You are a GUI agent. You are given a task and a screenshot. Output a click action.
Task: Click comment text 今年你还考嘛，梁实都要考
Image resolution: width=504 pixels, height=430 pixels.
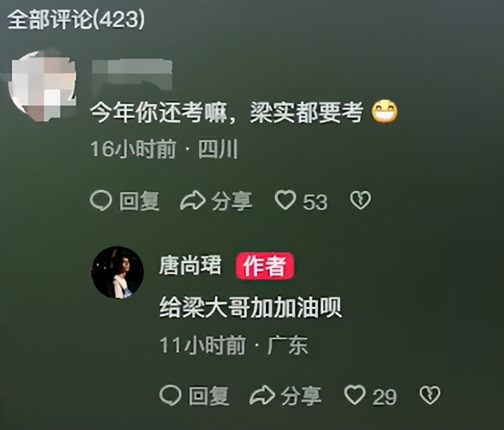[226, 113]
